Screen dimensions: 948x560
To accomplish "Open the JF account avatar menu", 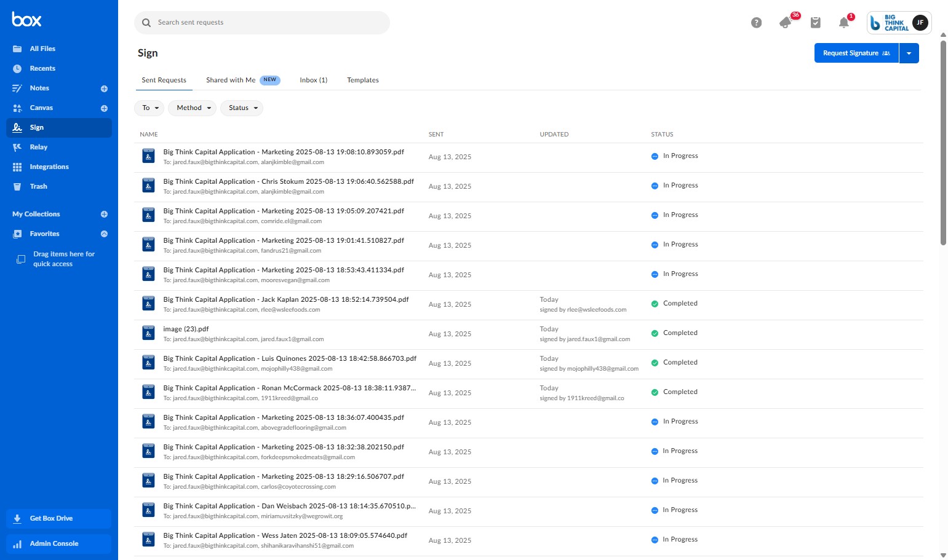I will [920, 23].
